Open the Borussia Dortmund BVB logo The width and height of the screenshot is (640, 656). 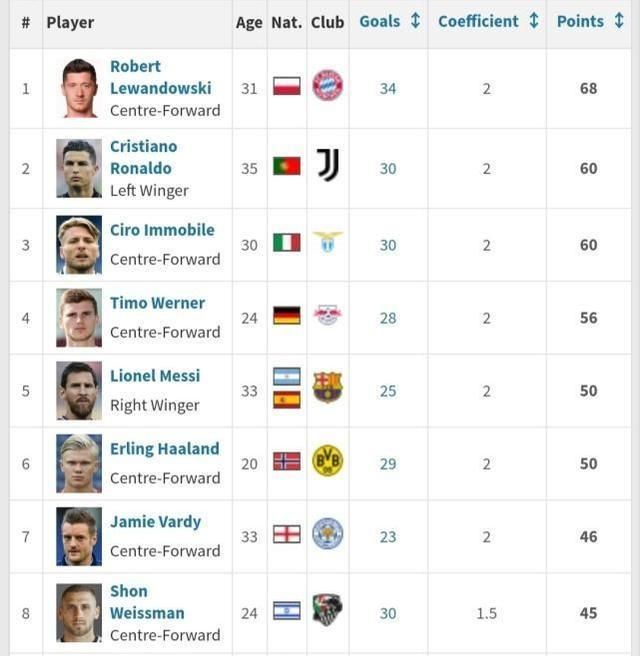[x=328, y=461]
